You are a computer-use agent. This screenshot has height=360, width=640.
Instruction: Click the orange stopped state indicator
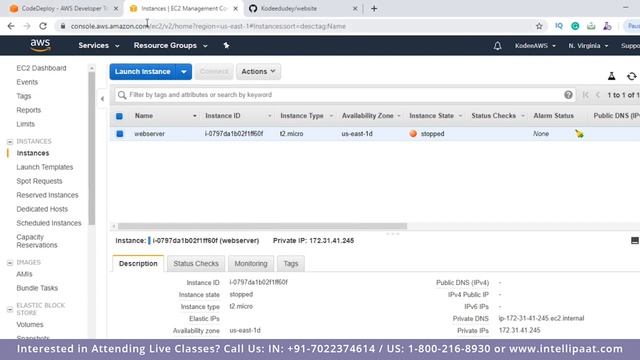[413, 133]
